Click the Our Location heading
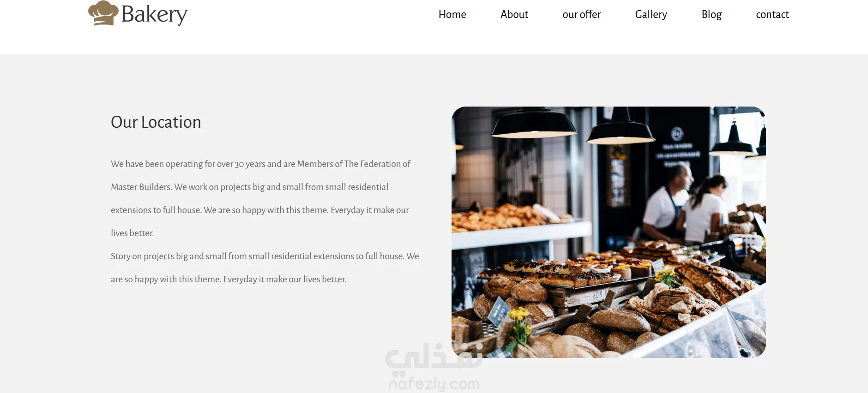 (156, 122)
